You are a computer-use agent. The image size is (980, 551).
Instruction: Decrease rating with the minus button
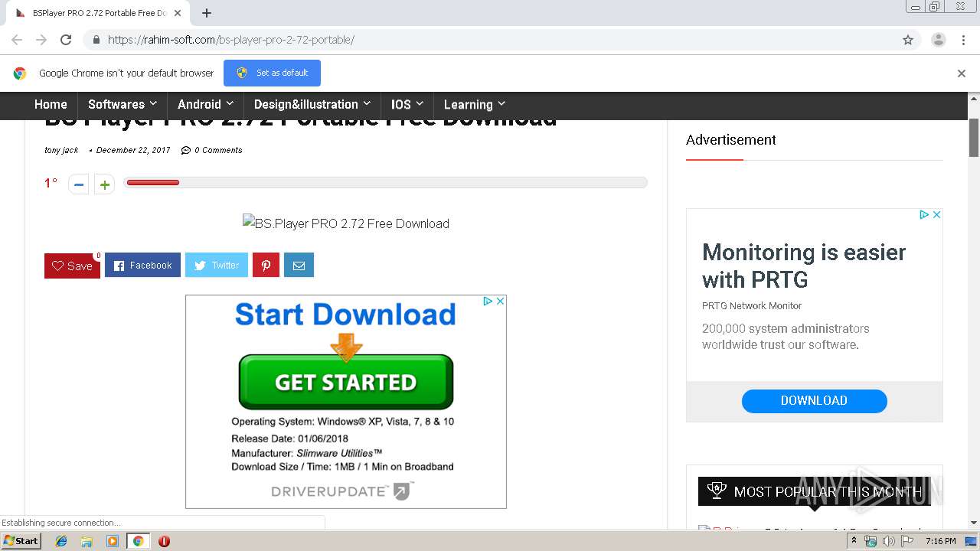coord(79,184)
